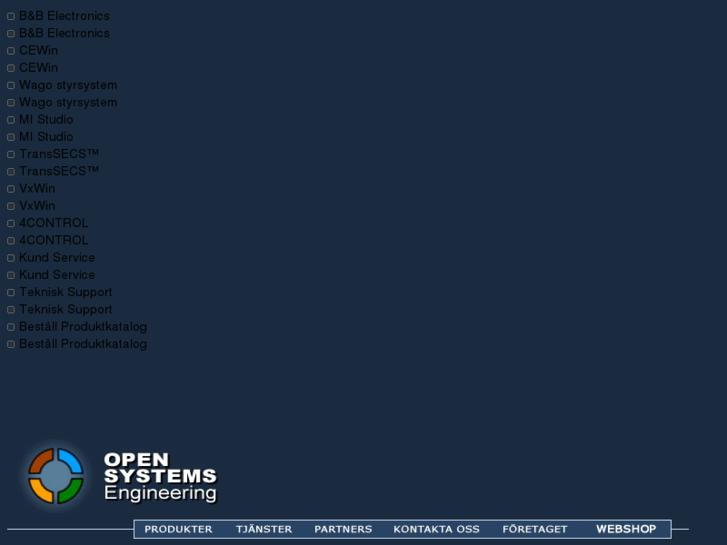727x545 pixels.
Task: Click filled bullet icon before Teknisk Support
Action: pos(11,310)
